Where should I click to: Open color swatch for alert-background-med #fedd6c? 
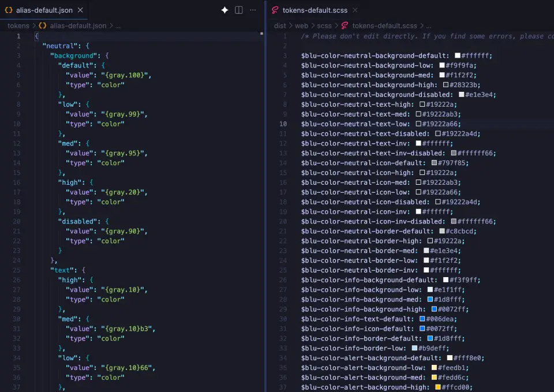coord(434,378)
